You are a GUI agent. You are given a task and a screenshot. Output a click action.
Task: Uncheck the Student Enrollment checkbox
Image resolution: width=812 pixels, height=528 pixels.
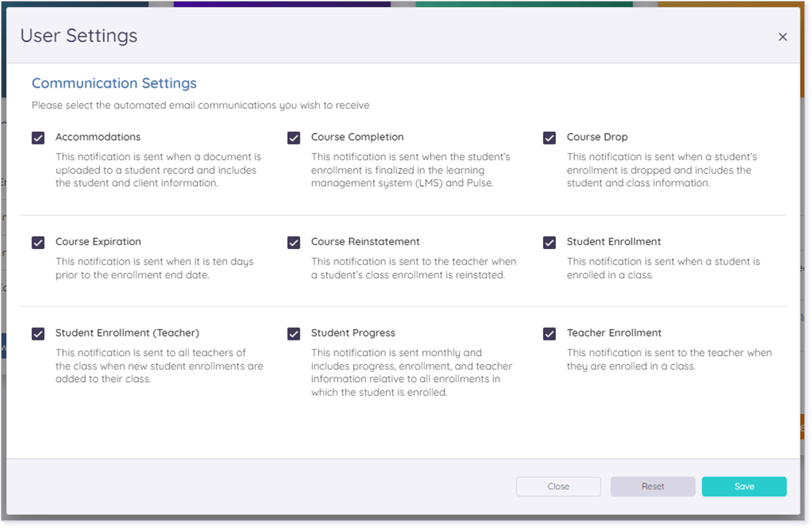tap(550, 242)
